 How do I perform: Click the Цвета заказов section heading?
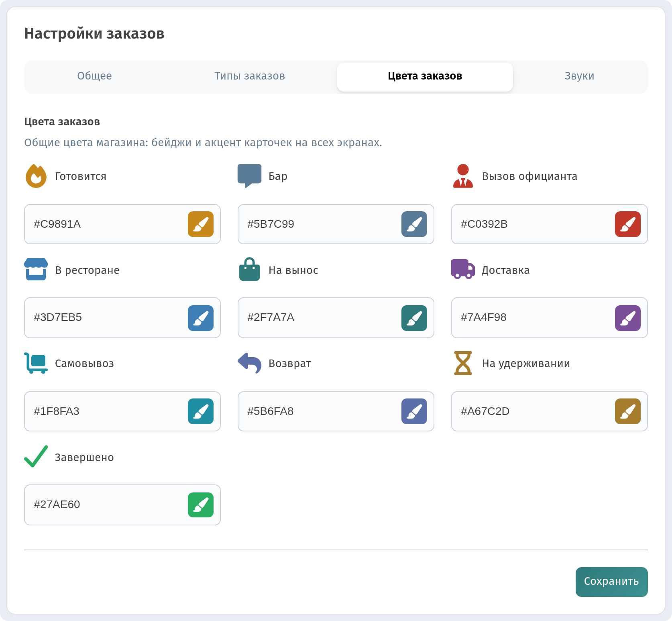point(62,122)
